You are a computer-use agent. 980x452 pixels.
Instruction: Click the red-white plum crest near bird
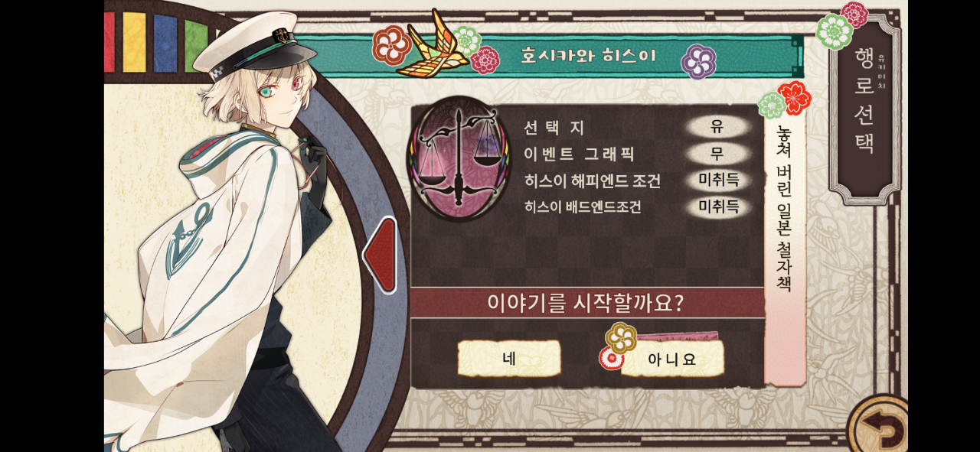coord(392,45)
